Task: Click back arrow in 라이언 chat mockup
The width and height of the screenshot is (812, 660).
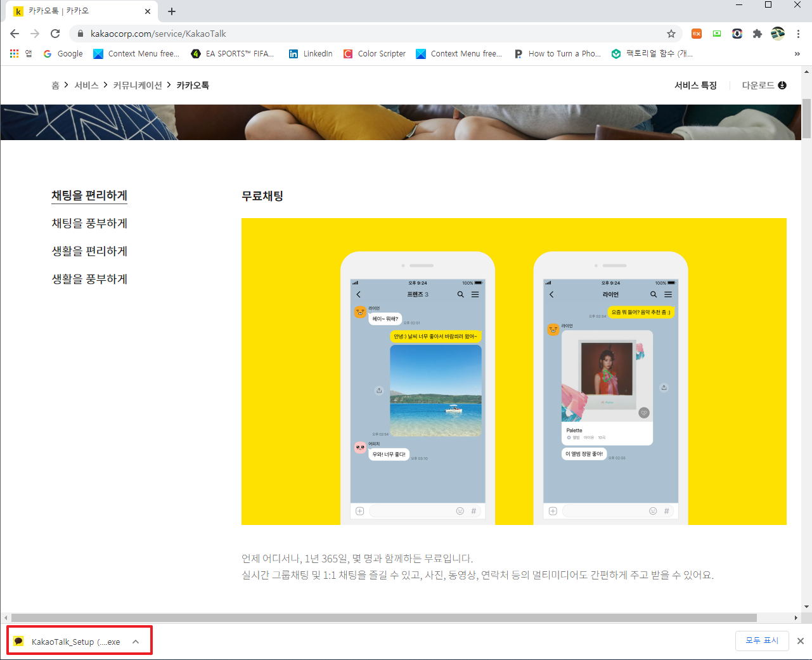Action: [551, 294]
